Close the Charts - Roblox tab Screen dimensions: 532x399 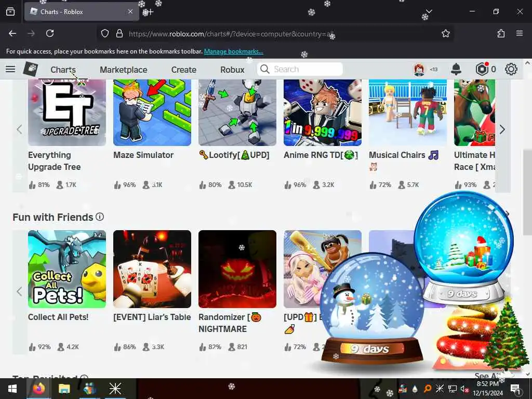(x=130, y=11)
